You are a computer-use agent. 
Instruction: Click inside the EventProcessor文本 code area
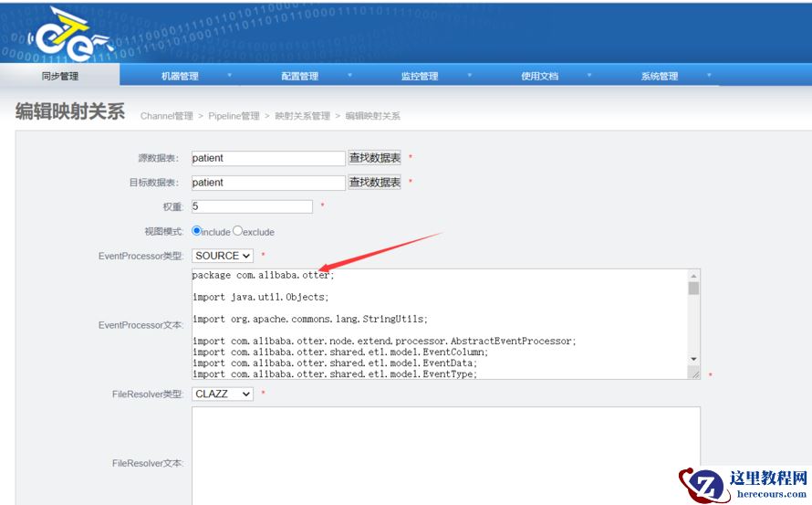439,324
